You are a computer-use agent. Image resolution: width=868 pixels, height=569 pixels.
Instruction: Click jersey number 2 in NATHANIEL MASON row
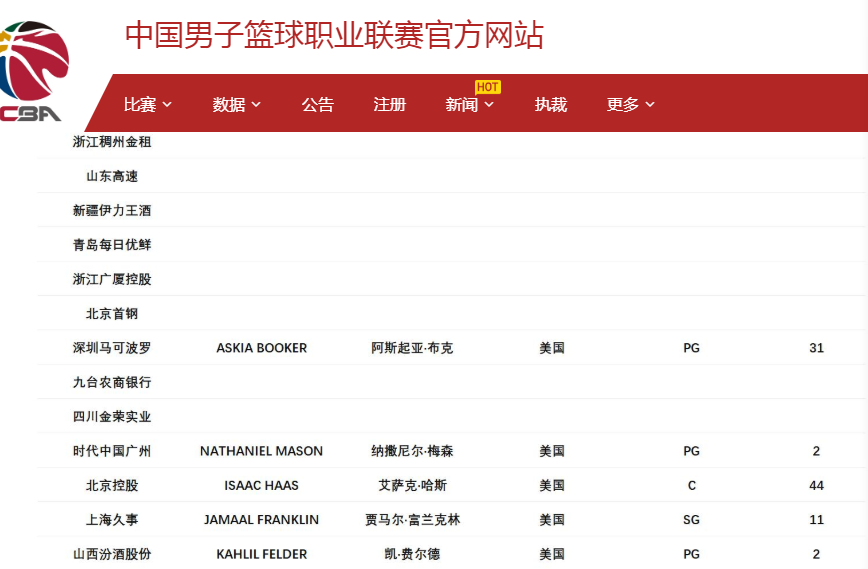click(x=817, y=451)
